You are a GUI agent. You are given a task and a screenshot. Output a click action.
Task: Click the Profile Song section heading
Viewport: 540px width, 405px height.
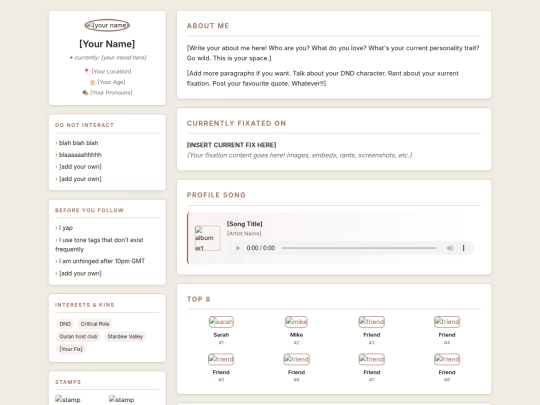pyautogui.click(x=216, y=195)
